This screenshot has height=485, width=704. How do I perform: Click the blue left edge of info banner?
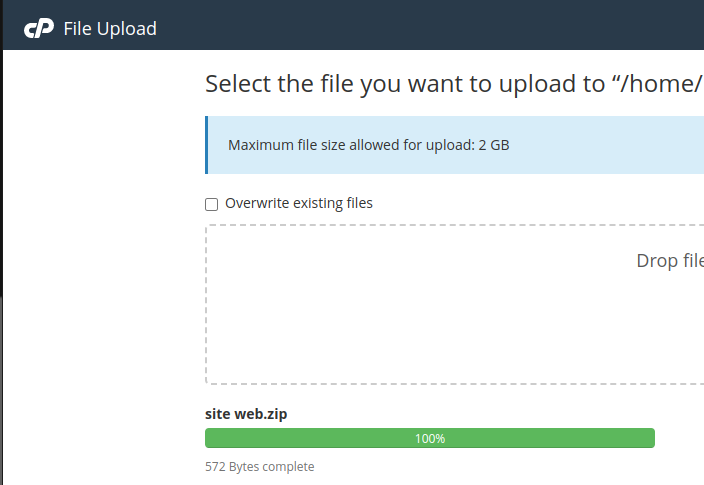[x=207, y=145]
